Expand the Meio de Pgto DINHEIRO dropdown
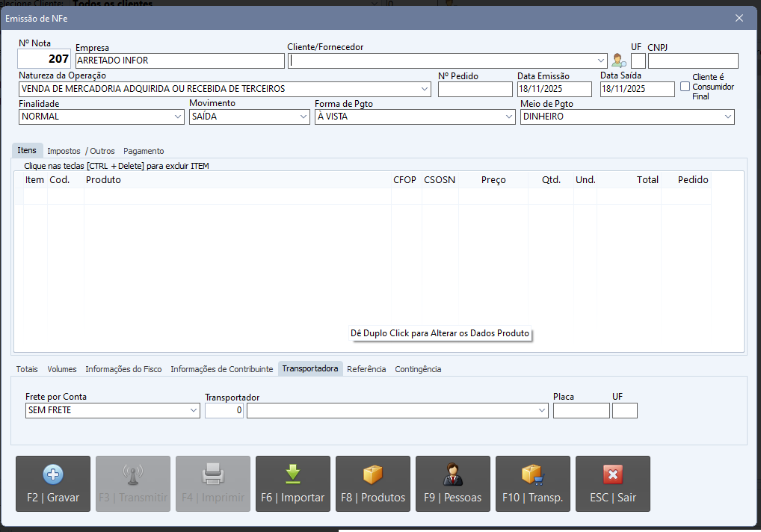 point(727,117)
